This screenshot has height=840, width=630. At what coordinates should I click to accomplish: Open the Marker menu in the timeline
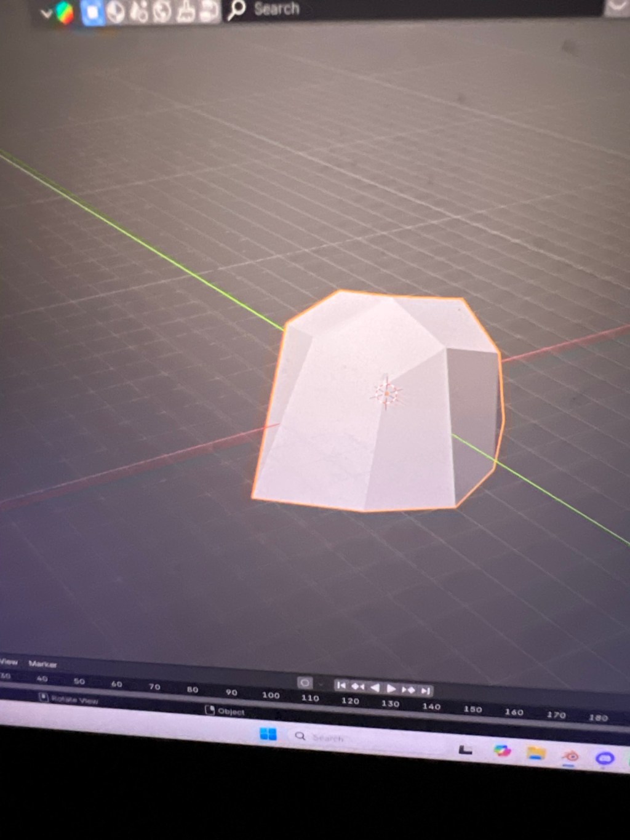coord(42,664)
